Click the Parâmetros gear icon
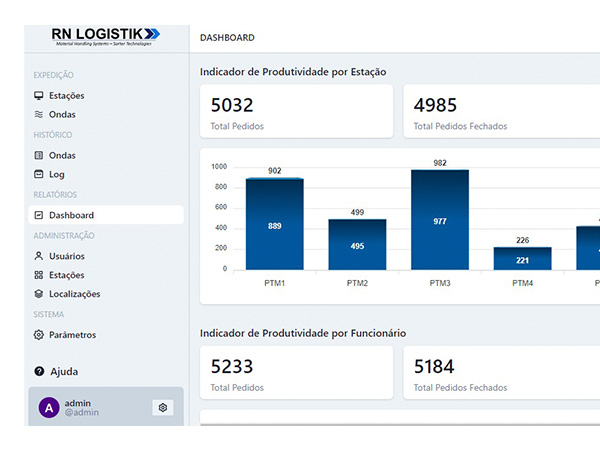 pyautogui.click(x=39, y=335)
